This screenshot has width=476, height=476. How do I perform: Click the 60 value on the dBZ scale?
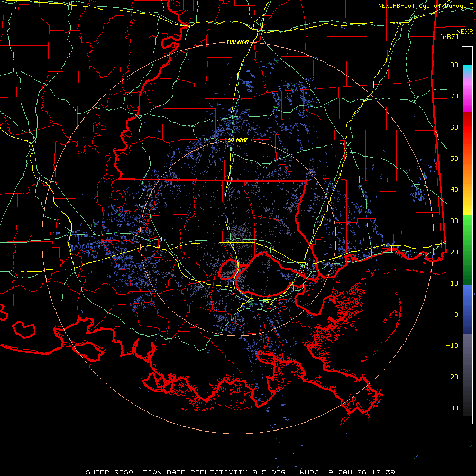tap(454, 127)
